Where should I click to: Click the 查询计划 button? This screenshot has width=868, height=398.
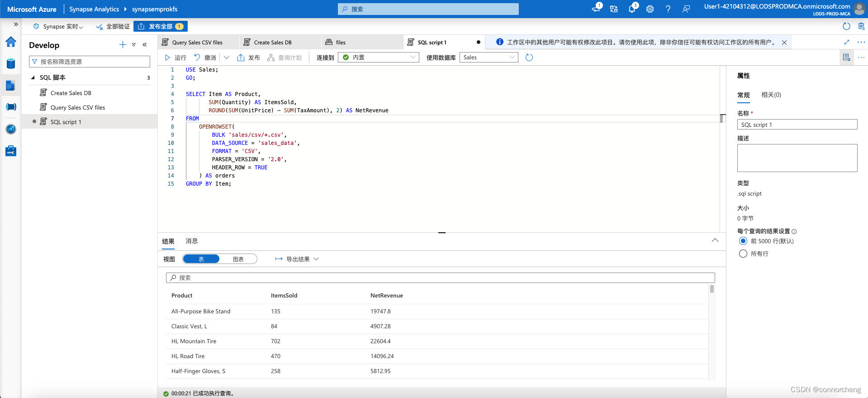285,58
